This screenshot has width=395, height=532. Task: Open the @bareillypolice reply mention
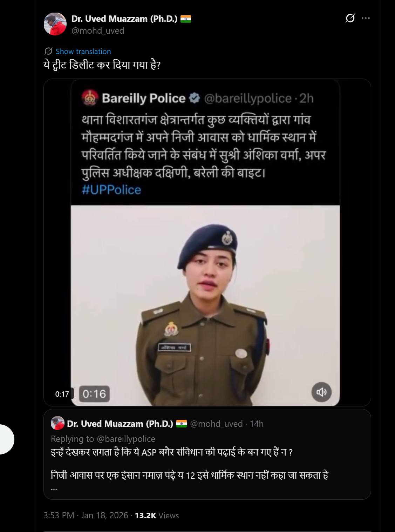point(125,439)
